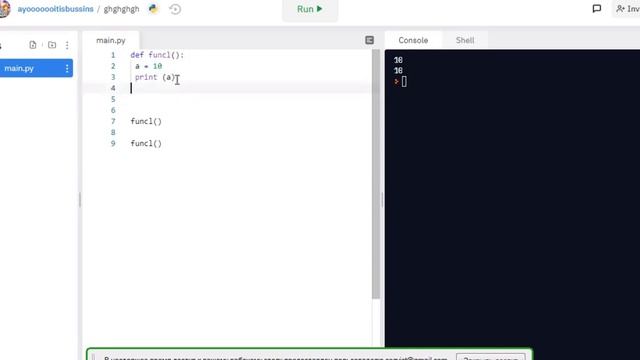Create a new folder with the add folder icon
Image resolution: width=640 pixels, height=360 pixels.
click(x=52, y=45)
